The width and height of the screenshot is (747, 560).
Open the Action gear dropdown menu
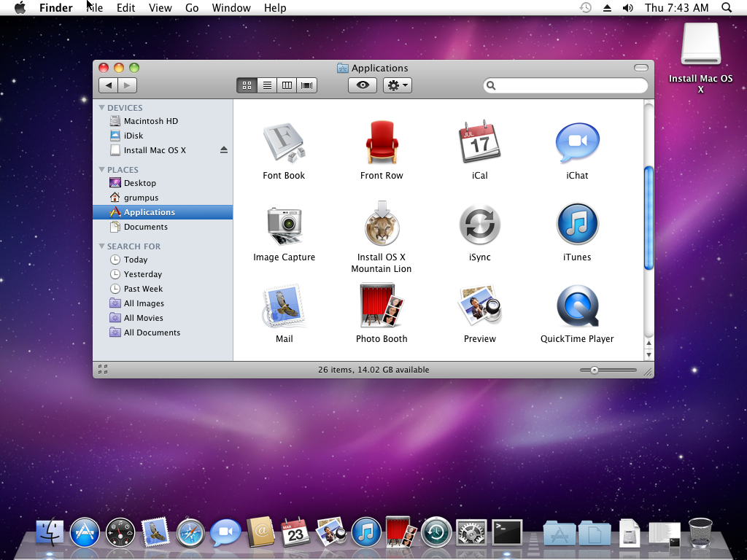(398, 85)
